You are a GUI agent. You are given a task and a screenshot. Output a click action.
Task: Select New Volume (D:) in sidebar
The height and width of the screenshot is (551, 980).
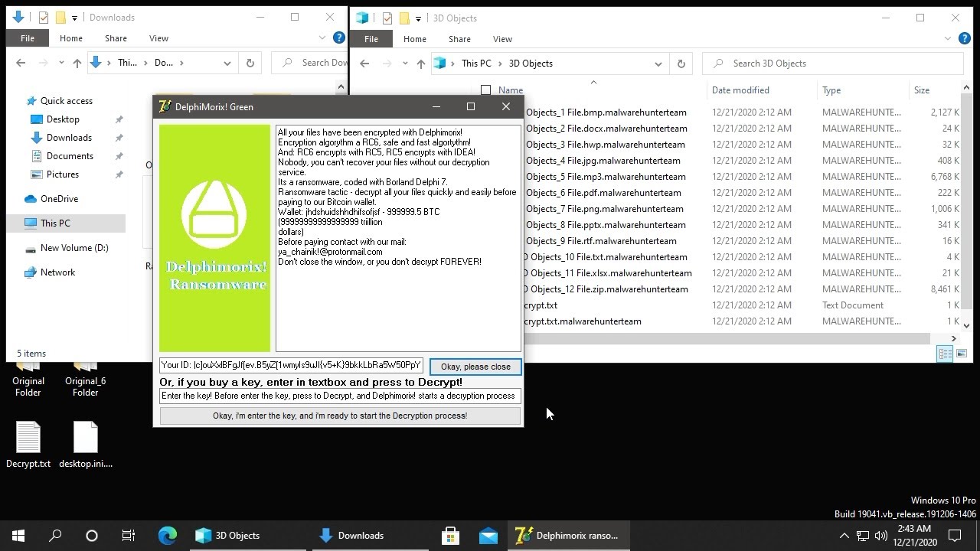(74, 248)
